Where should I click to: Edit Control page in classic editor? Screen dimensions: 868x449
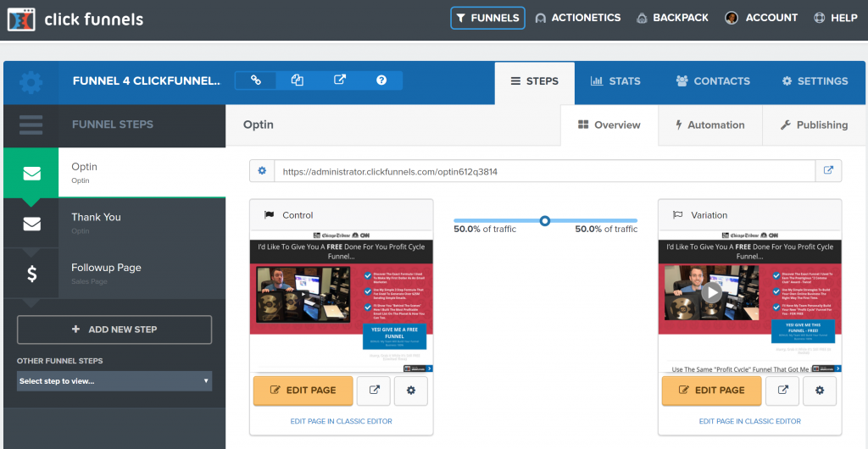(x=341, y=421)
